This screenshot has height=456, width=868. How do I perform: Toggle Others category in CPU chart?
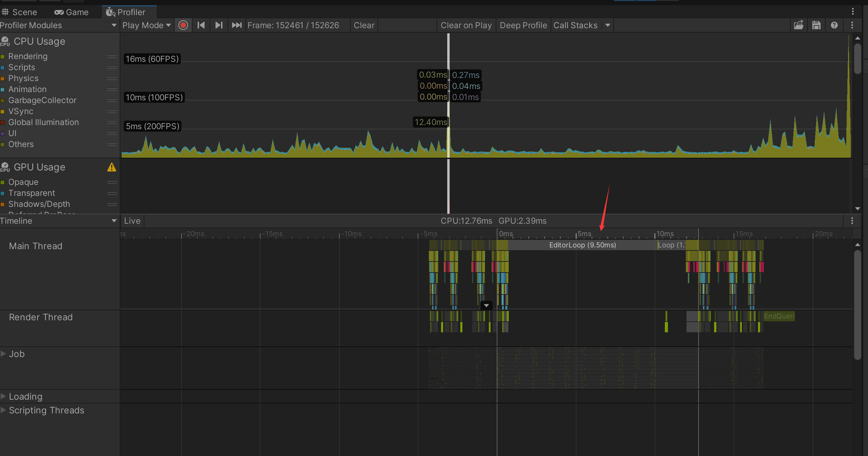(x=2, y=144)
